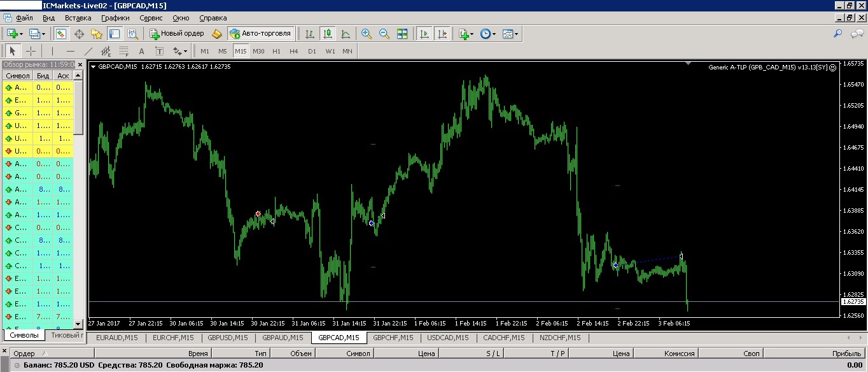
Task: Toggle the Data Window crosshair icon
Action: click(79, 34)
